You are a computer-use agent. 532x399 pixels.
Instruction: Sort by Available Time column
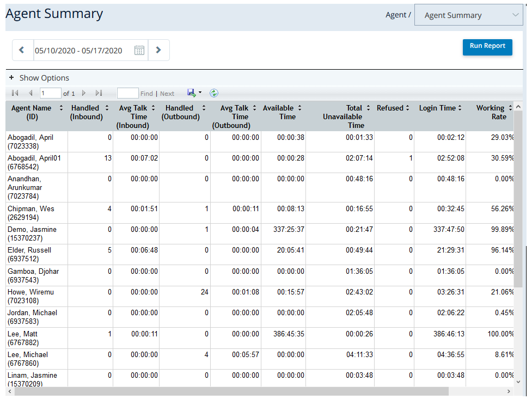pos(299,108)
